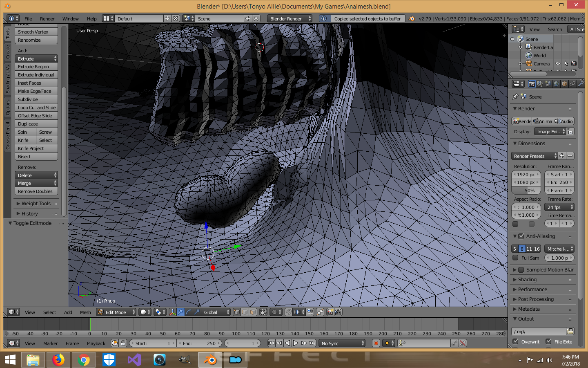
Task: Toggle Anti-Aliasing checkbox
Action: pos(521,236)
